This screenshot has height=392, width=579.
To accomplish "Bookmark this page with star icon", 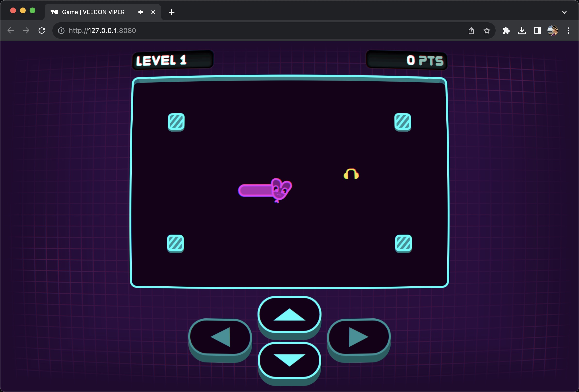I will tap(487, 31).
